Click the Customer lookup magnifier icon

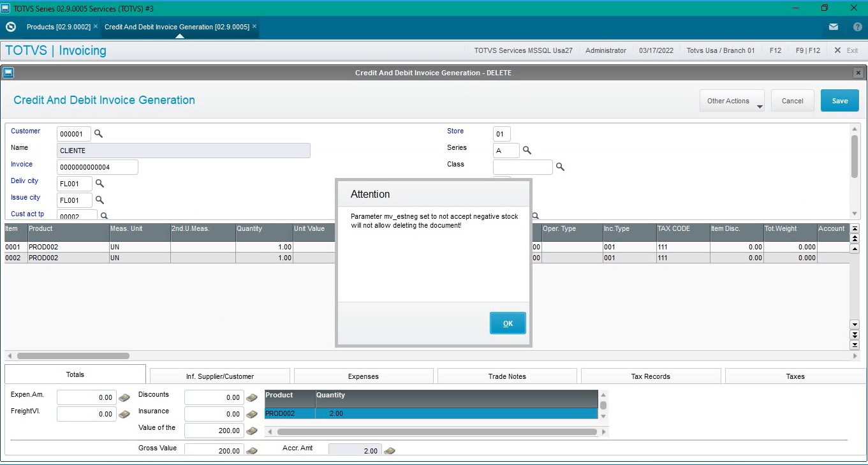click(98, 134)
